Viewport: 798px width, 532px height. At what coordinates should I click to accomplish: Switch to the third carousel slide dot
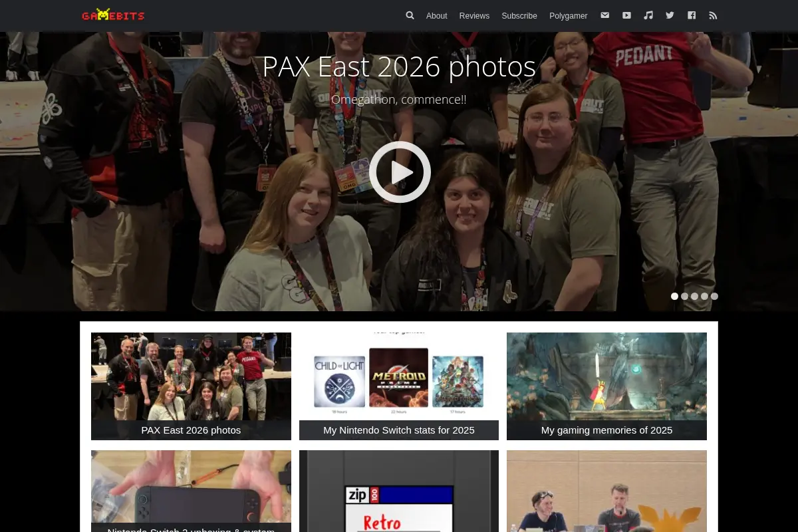click(694, 297)
